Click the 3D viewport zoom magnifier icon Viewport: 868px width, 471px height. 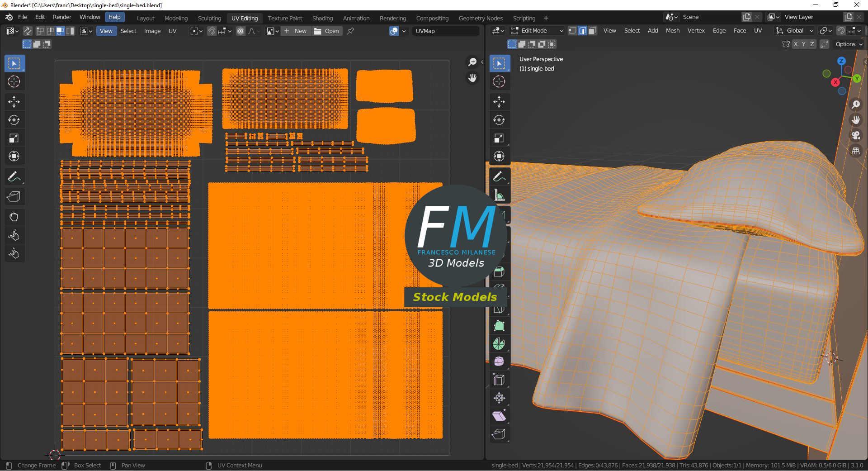856,105
